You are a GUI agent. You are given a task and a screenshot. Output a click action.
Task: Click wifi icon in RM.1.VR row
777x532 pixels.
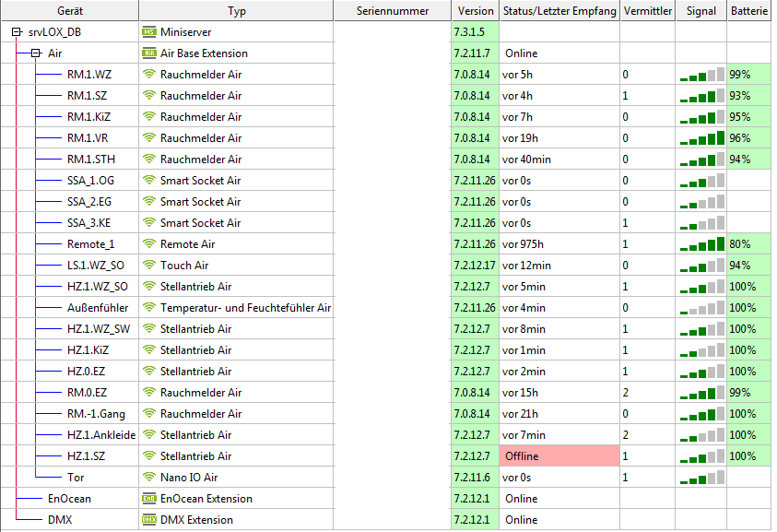tap(149, 137)
